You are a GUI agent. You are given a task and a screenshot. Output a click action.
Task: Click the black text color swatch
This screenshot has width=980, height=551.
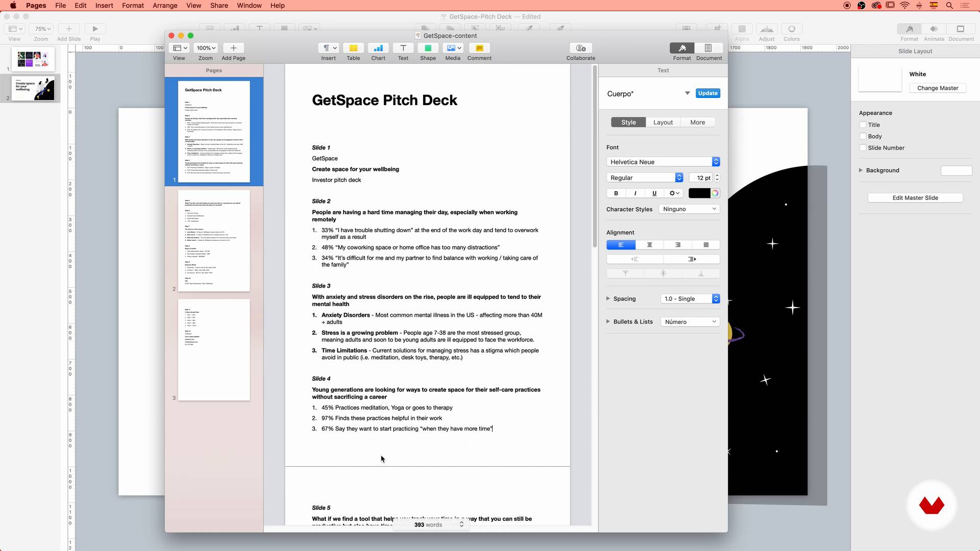[x=699, y=193]
